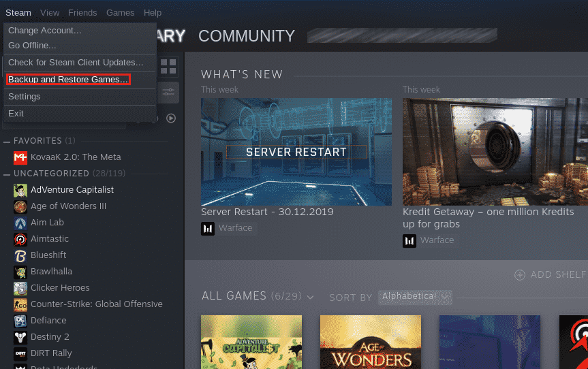This screenshot has width=588, height=369.
Task: Select KovaaK 2.0: The Meta icon
Action: [20, 158]
